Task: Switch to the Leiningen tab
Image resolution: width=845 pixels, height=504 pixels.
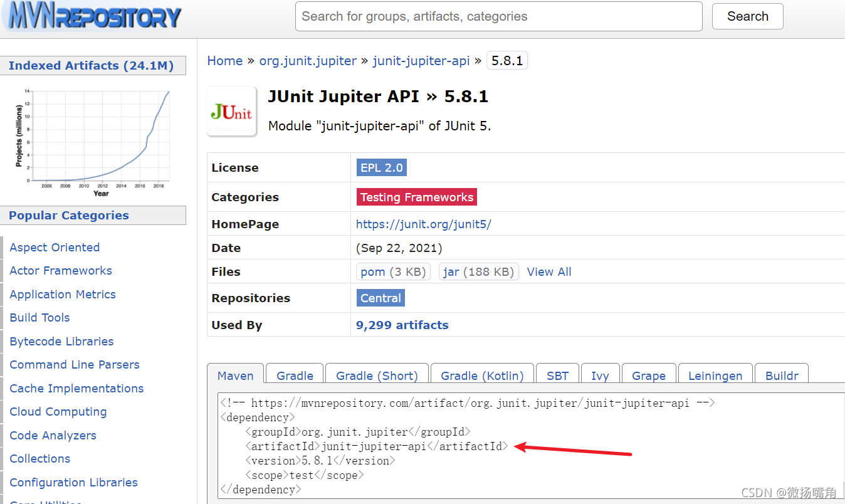Action: (x=715, y=375)
